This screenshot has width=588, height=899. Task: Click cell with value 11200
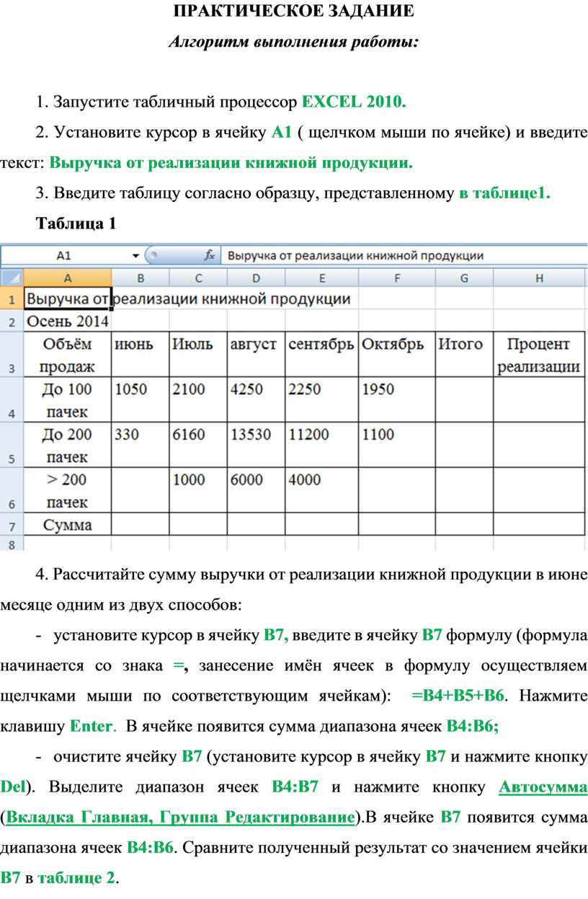point(322,445)
